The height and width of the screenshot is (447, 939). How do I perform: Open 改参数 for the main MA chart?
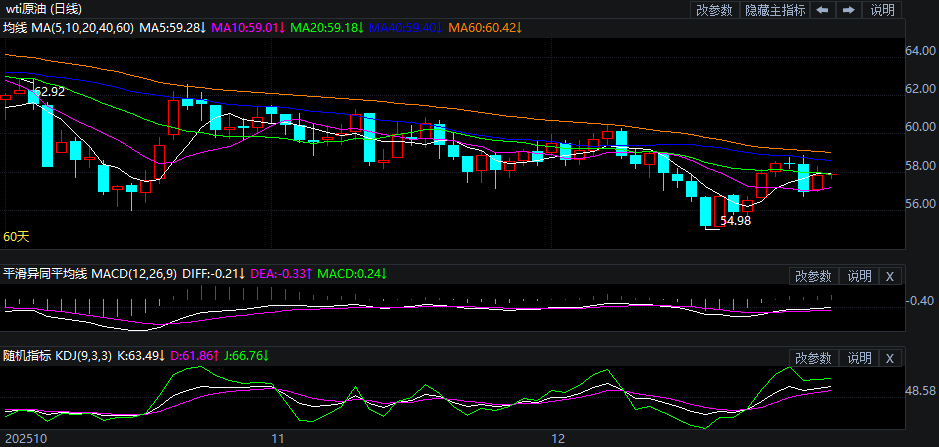coord(714,10)
